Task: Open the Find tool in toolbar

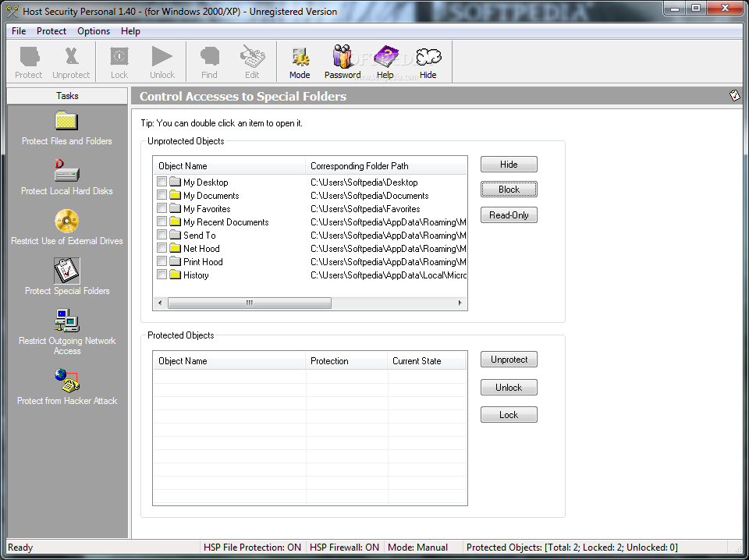Action: point(209,62)
